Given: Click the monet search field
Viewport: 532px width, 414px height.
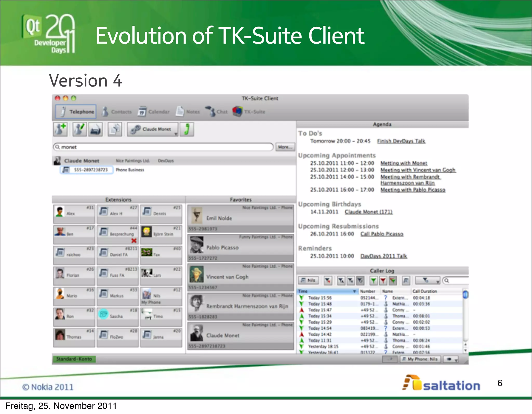Looking at the screenshot, I should pos(163,147).
